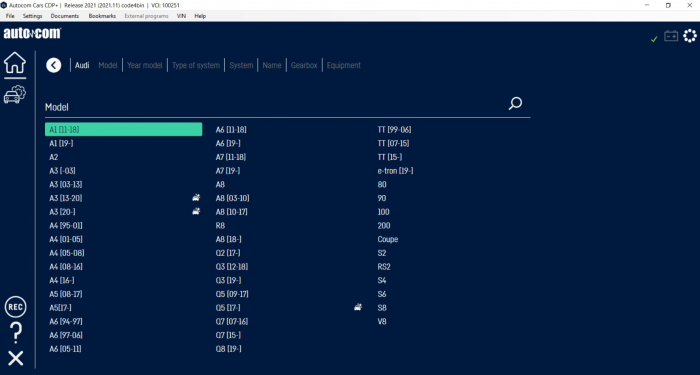Select model RS2
The width and height of the screenshot is (700, 375).
[x=384, y=267]
